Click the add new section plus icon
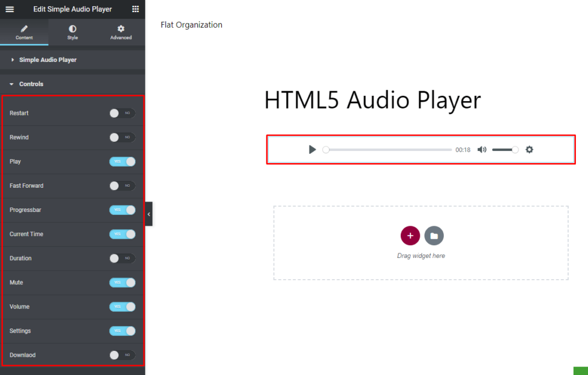 [x=410, y=235]
